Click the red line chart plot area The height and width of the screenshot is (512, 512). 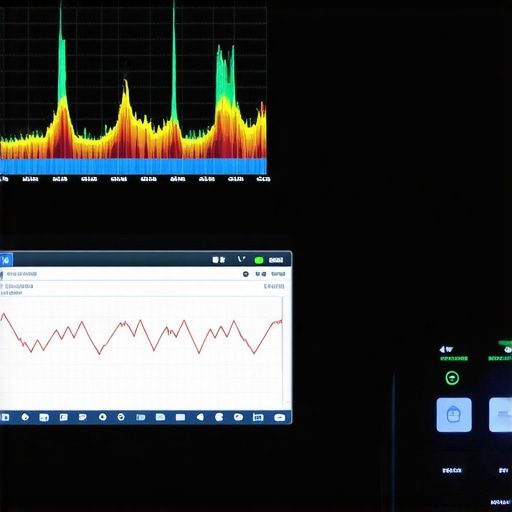[x=142, y=353]
